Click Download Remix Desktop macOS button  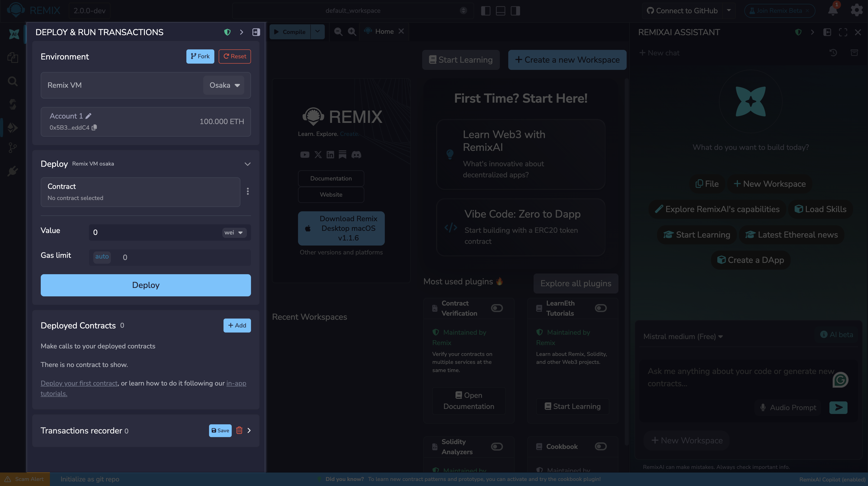point(341,228)
